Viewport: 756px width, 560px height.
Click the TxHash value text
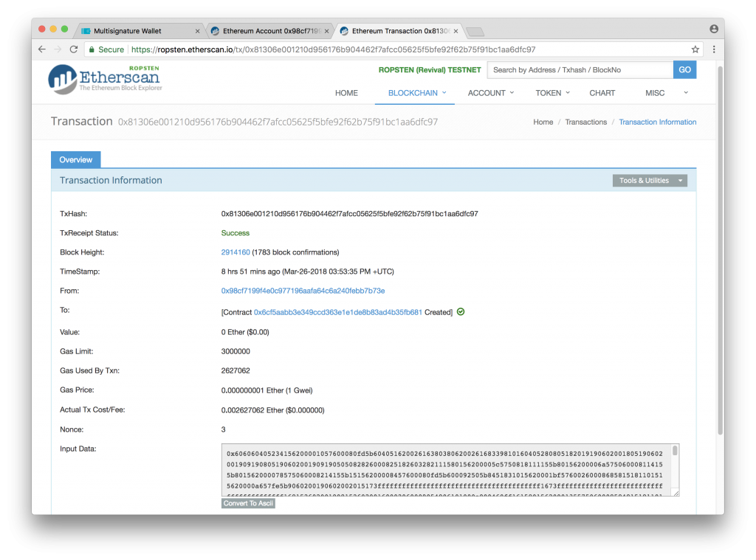click(x=349, y=213)
